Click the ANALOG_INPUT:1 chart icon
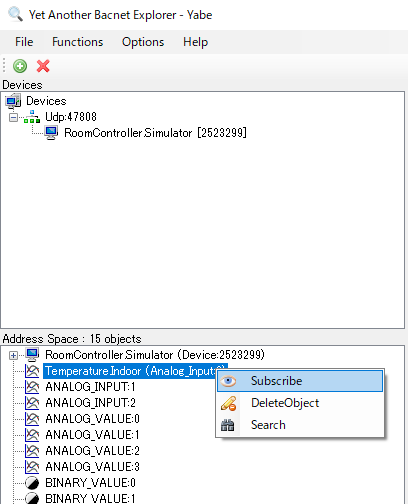This screenshot has height=504, width=408. pos(32,387)
